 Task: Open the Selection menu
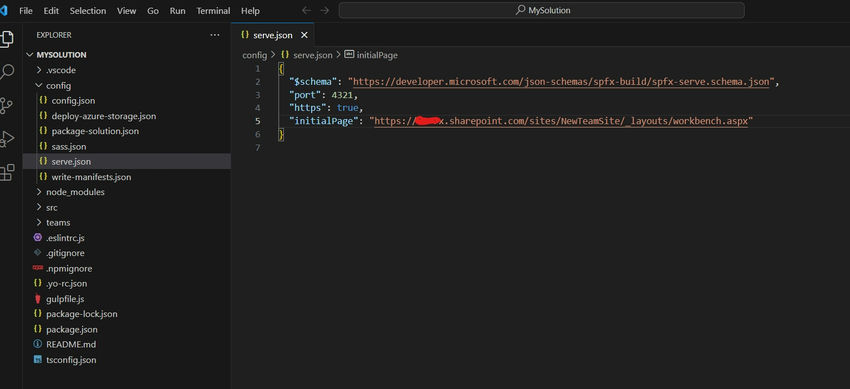[x=88, y=11]
